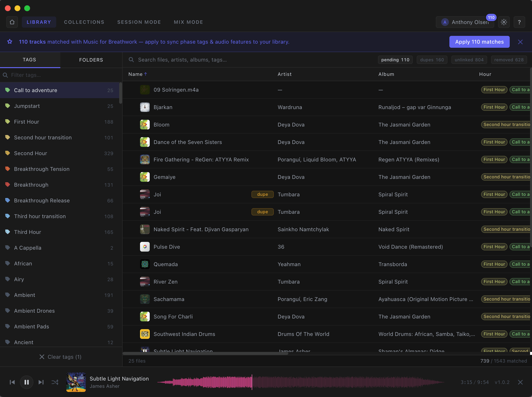Toggle shuffle playback
Screen dimensions: 532x397
[55, 382]
